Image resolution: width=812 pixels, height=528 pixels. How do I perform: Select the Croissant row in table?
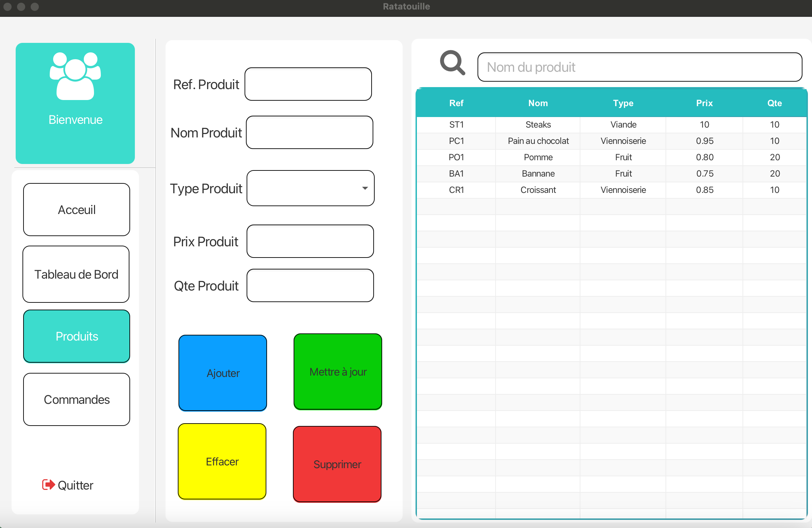coord(538,190)
